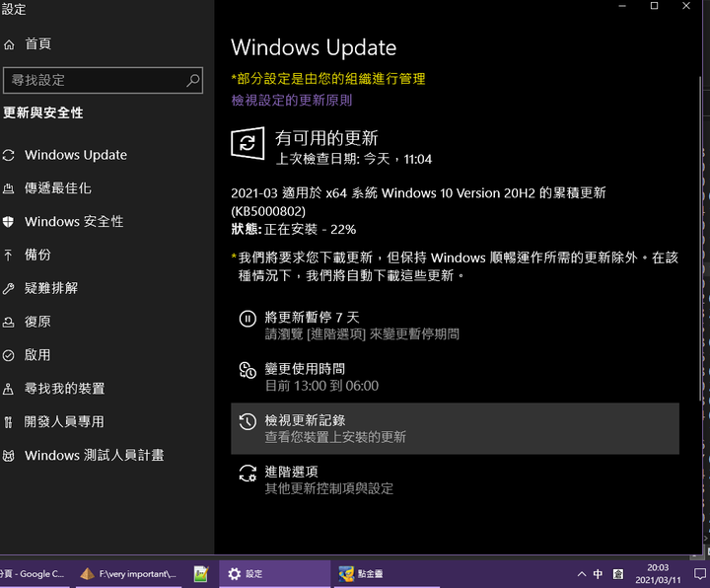This screenshot has height=588, width=710.
Task: Click the pause icon for 將更新暫停 7 天
Action: click(x=248, y=319)
